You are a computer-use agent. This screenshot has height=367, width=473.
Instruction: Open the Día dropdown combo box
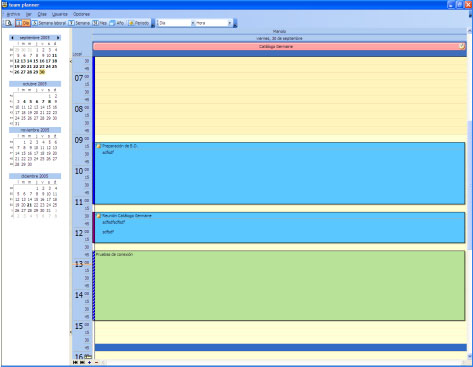click(176, 23)
